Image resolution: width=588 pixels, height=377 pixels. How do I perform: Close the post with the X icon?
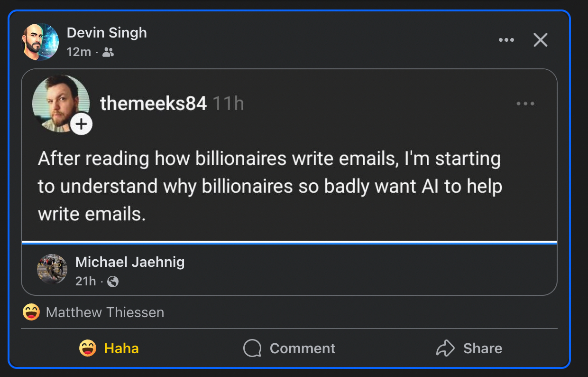click(541, 40)
